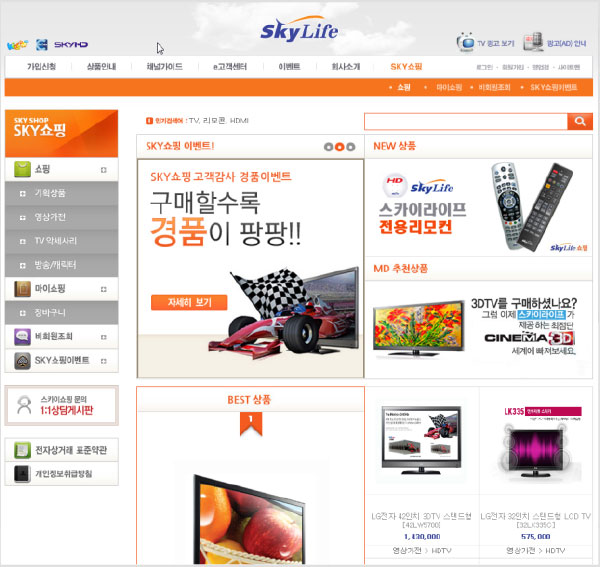Click the 1:1상담게시판 red text link
The image size is (600, 567).
pos(67,411)
